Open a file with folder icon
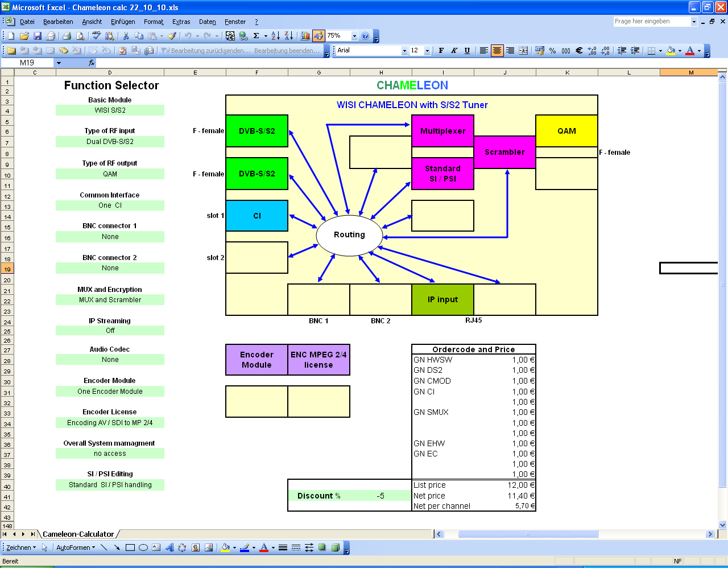Screen dimensions: 728x568 click(24, 36)
